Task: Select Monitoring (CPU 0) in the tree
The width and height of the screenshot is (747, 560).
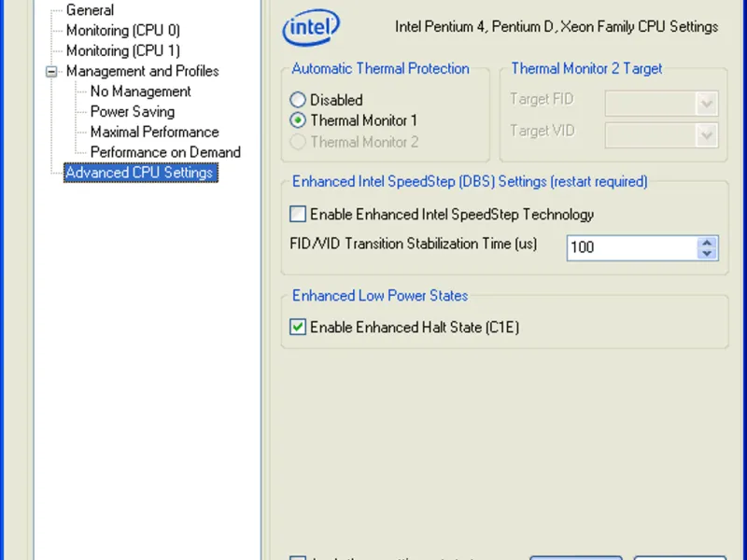Action: pyautogui.click(x=123, y=31)
